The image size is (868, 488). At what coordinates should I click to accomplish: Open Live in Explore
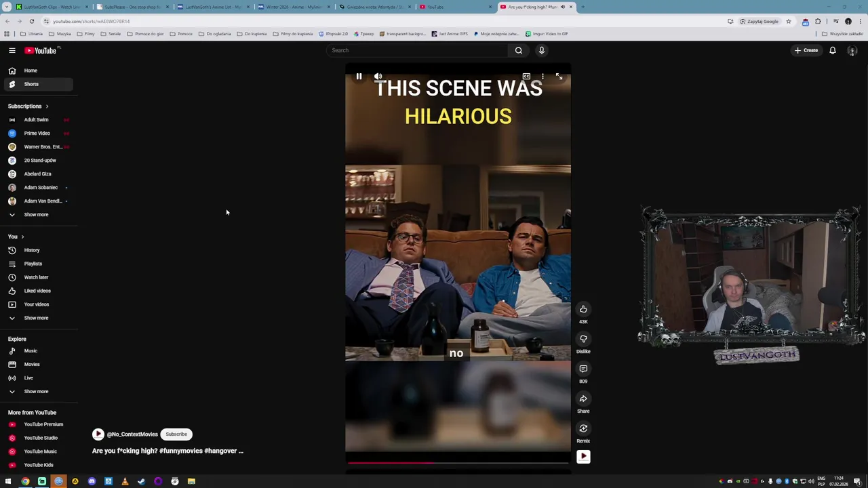(x=37, y=378)
